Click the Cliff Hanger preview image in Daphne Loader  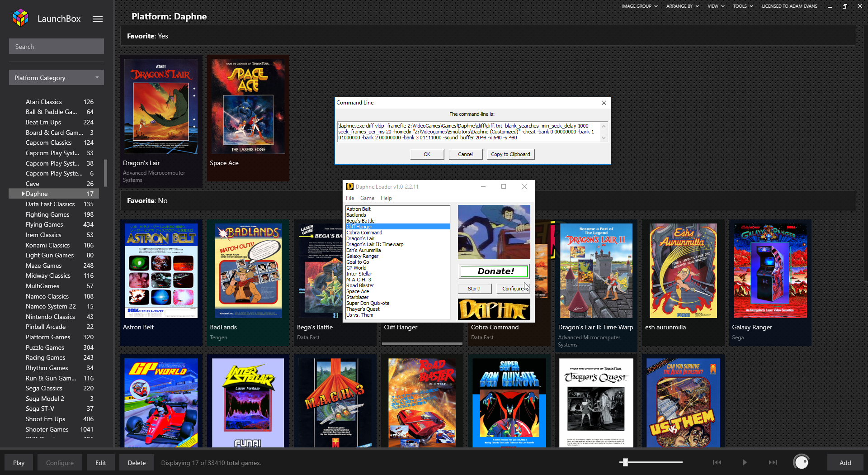[494, 232]
